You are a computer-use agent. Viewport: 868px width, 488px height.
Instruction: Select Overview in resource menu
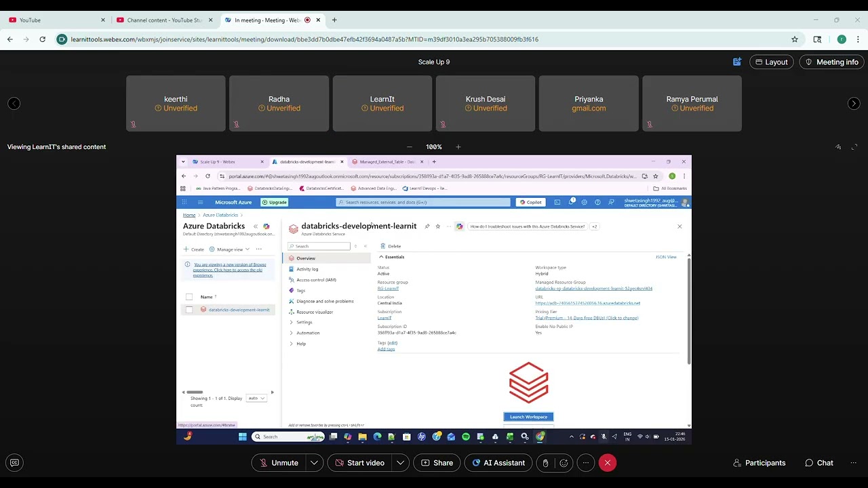pos(328,258)
